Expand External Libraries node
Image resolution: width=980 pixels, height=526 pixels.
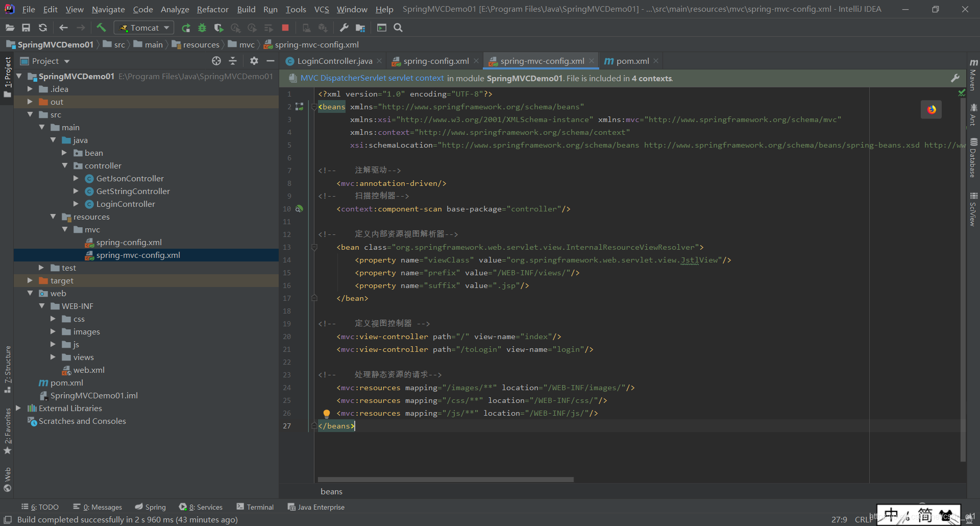point(19,408)
